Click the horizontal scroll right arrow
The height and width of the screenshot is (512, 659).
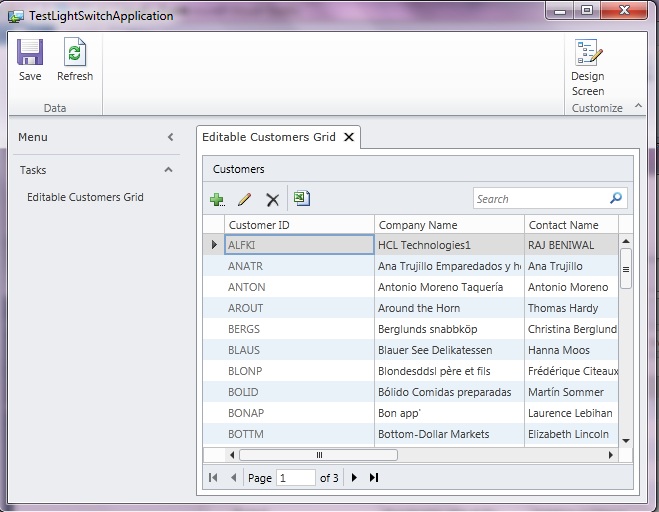click(611, 455)
